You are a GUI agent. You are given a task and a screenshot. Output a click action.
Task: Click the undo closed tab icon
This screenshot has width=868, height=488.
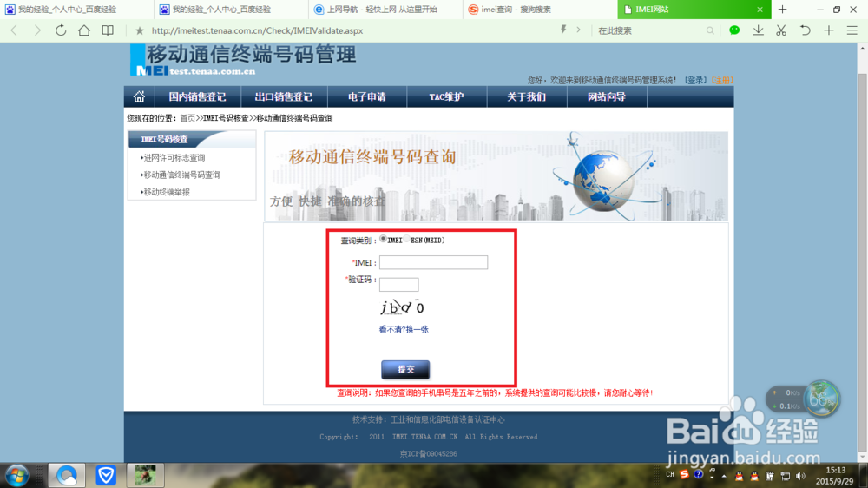coord(805,30)
